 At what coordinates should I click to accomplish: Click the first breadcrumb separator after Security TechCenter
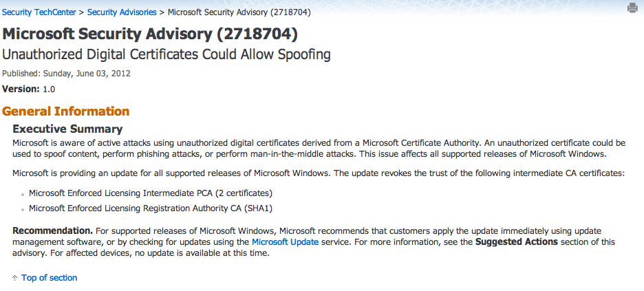(81, 12)
